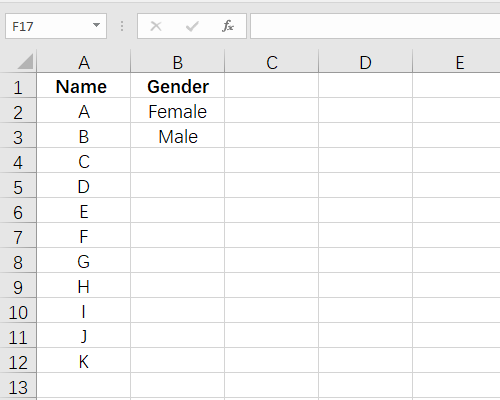
Task: Click the Enter checkmark icon in formula bar
Action: click(192, 26)
